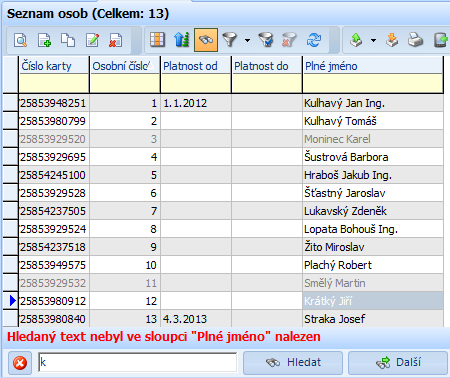The width and height of the screenshot is (450, 378).
Task: Click the import orange down-arrow icon
Action: pyautogui.click(x=392, y=40)
